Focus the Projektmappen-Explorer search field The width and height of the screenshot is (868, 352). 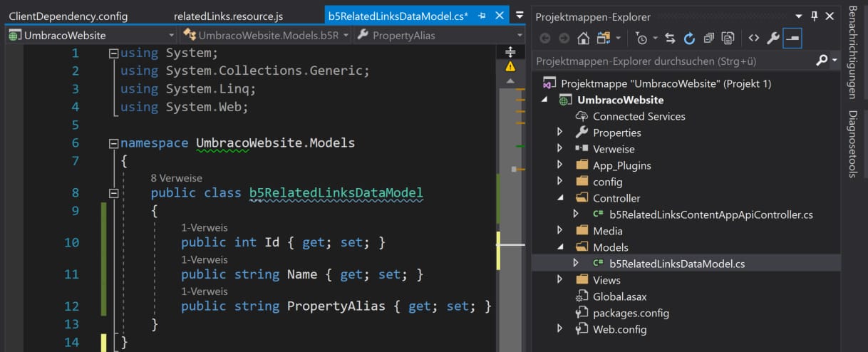pos(673,61)
